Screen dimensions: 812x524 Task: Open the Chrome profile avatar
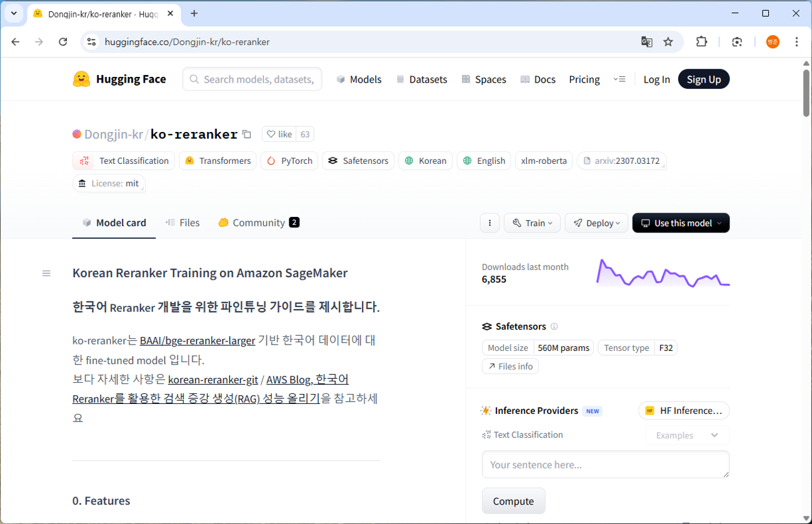coord(773,42)
